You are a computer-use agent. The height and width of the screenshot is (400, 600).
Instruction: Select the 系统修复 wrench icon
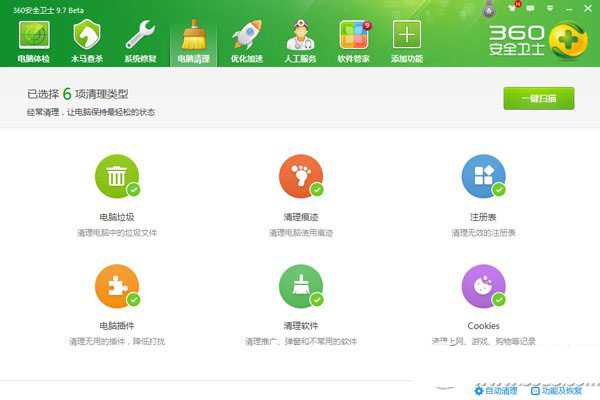click(140, 40)
